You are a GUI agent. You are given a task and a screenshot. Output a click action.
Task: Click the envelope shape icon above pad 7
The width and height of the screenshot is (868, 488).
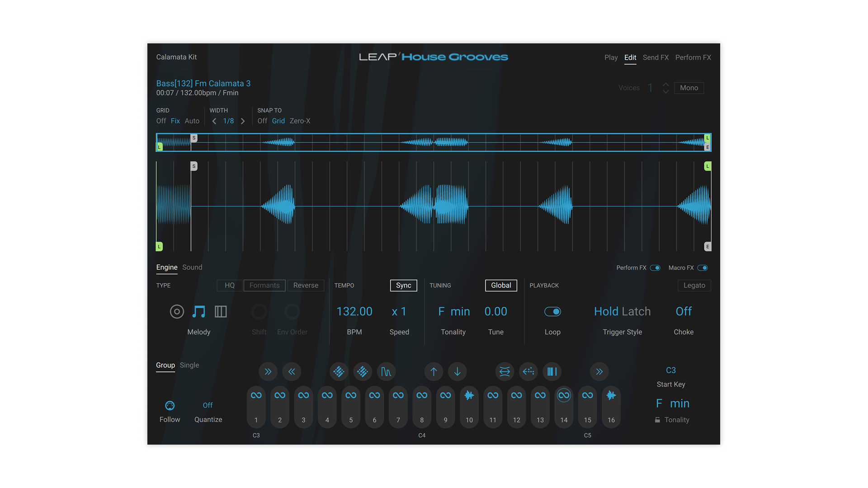coord(386,371)
